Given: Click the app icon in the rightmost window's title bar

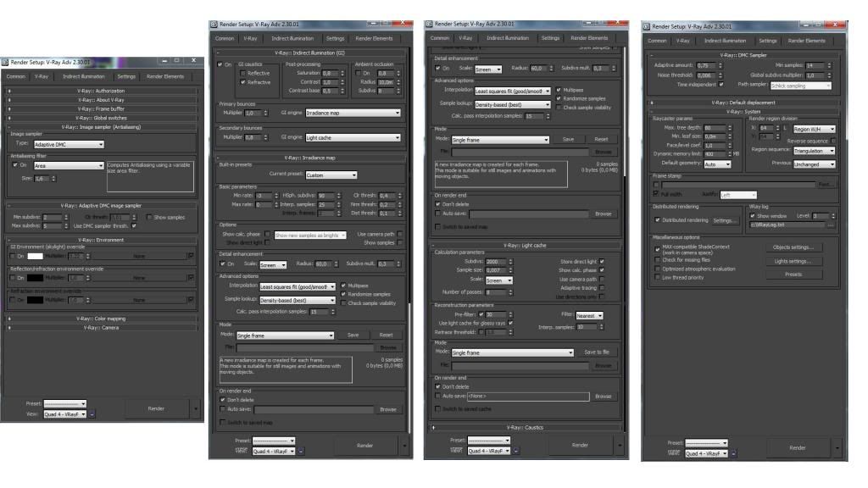Looking at the screenshot, I should click(646, 26).
